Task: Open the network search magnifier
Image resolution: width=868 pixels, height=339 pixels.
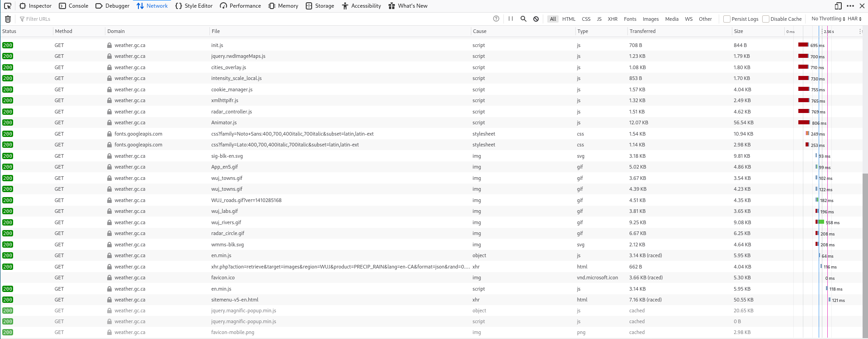Action: coord(523,19)
